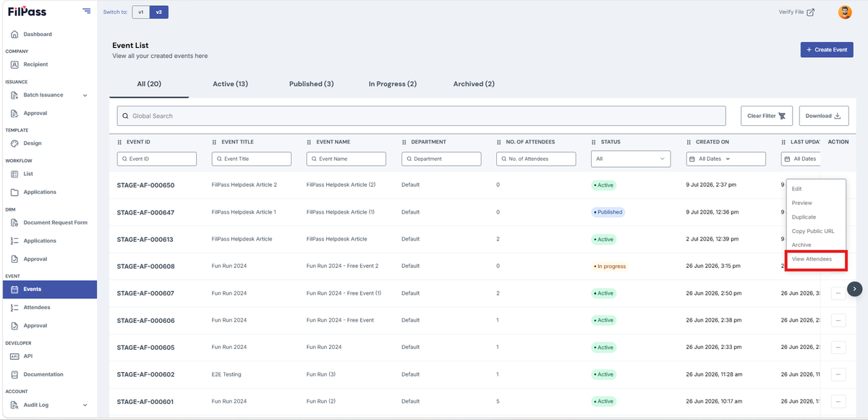Open the Status filter dropdown
Image resolution: width=868 pixels, height=420 pixels.
point(631,159)
